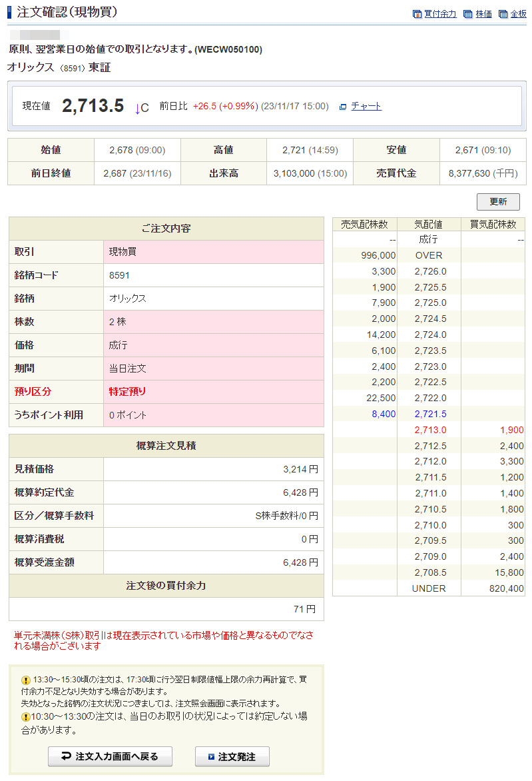Open the 買付余力 link
Viewport: 532px width, 781px height.
click(x=440, y=14)
